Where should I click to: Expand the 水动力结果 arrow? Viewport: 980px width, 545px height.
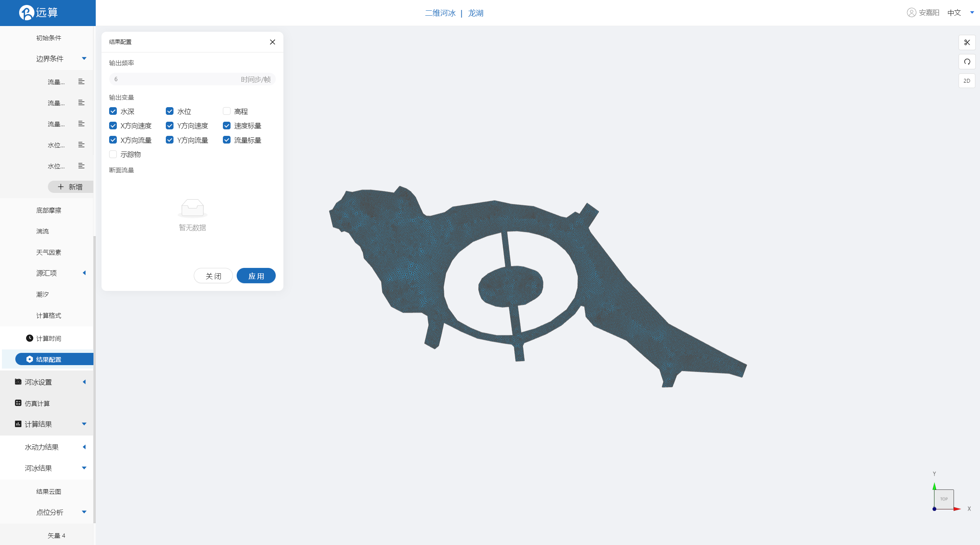[x=84, y=447]
